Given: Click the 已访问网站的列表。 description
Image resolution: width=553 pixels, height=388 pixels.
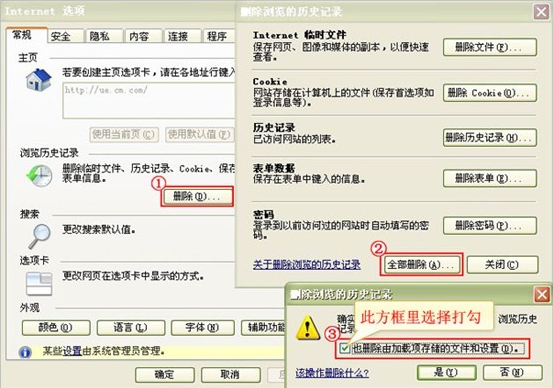Looking at the screenshot, I should point(294,139).
